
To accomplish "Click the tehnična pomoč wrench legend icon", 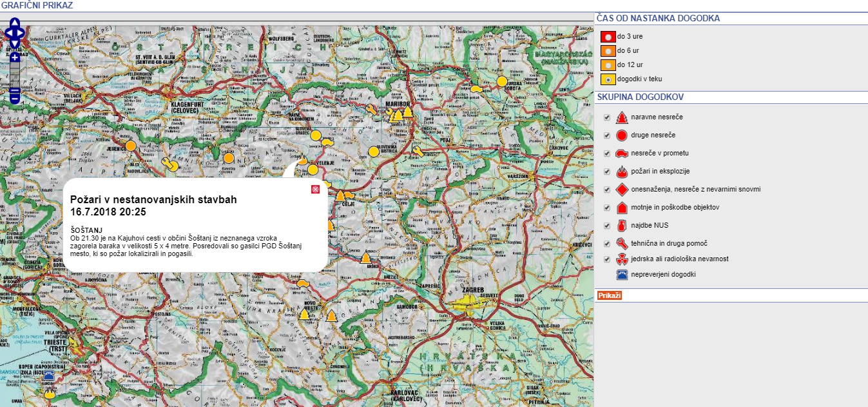I will tap(622, 243).
